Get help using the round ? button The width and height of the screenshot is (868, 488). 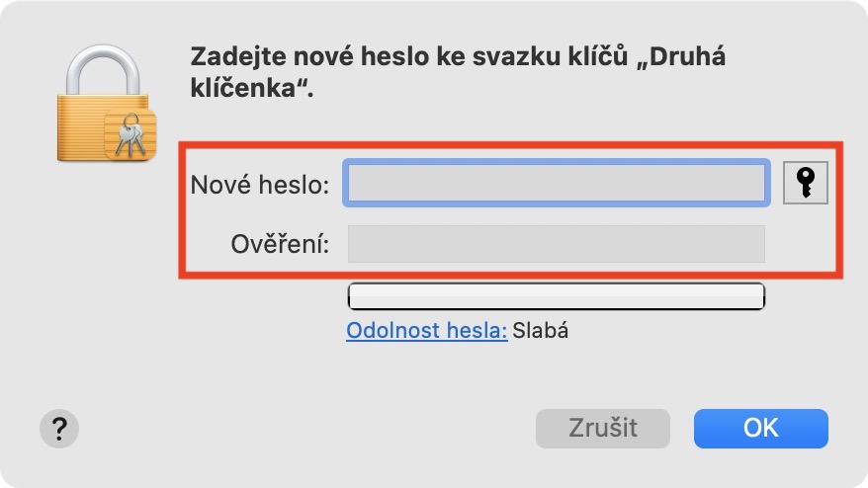click(59, 428)
